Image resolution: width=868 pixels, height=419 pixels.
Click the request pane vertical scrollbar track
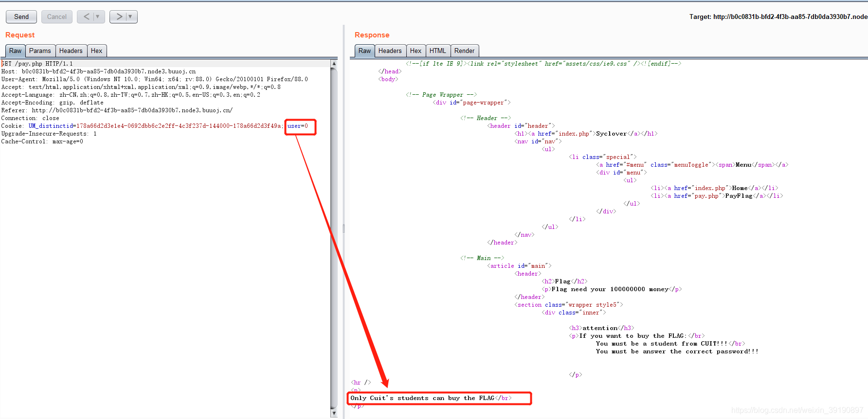[x=334, y=238]
